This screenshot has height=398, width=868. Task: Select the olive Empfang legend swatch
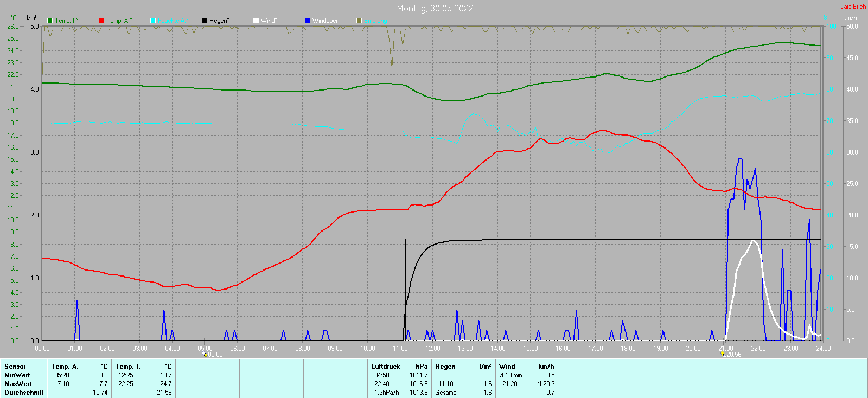pyautogui.click(x=359, y=21)
